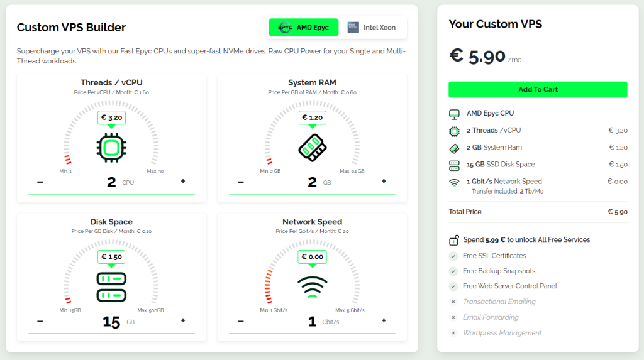This screenshot has width=644, height=360.
Task: Select the AMD Epyc processor tab
Action: click(303, 28)
